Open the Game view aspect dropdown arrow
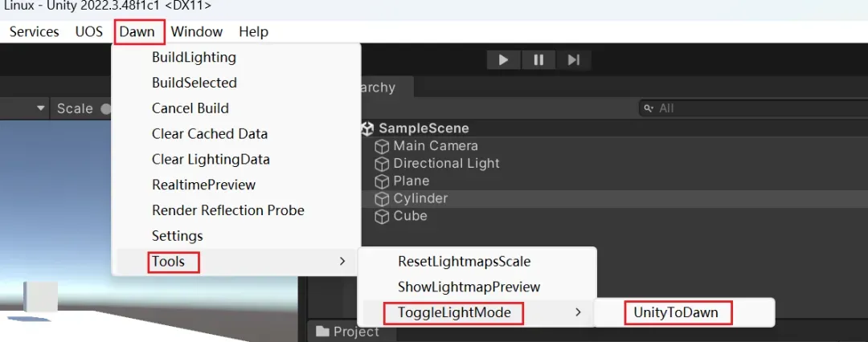868x342 pixels. point(40,108)
